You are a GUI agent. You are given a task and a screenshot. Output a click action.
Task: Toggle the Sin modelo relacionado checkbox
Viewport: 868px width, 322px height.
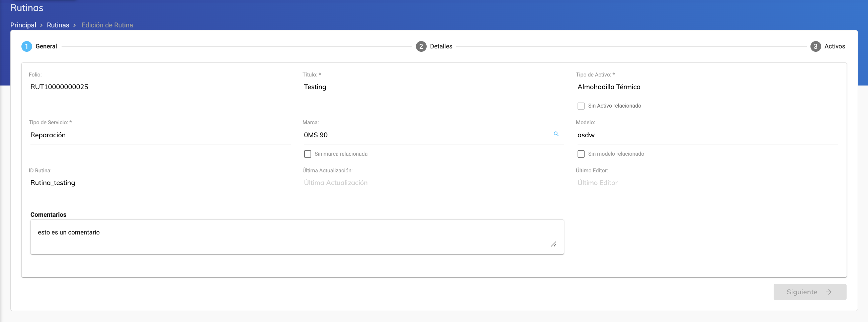[x=581, y=154]
